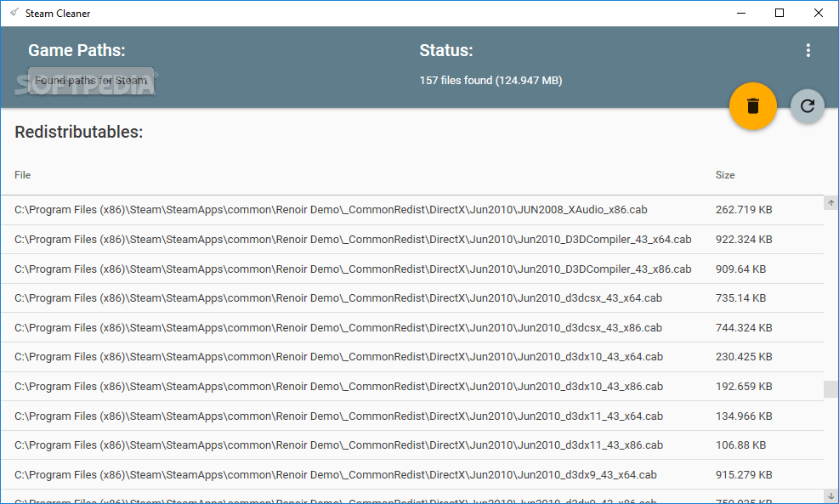This screenshot has height=504, width=839.
Task: Click the 157 files found label
Action: 490,80
